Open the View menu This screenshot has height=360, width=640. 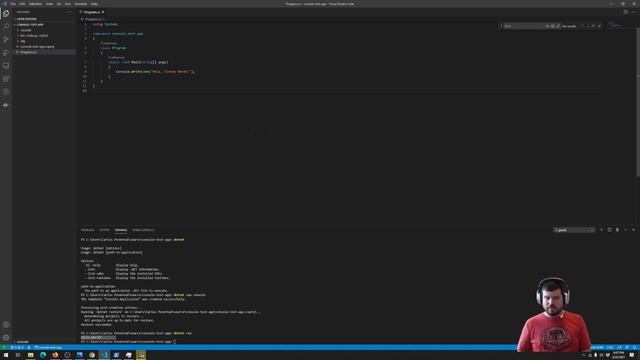pos(49,4)
